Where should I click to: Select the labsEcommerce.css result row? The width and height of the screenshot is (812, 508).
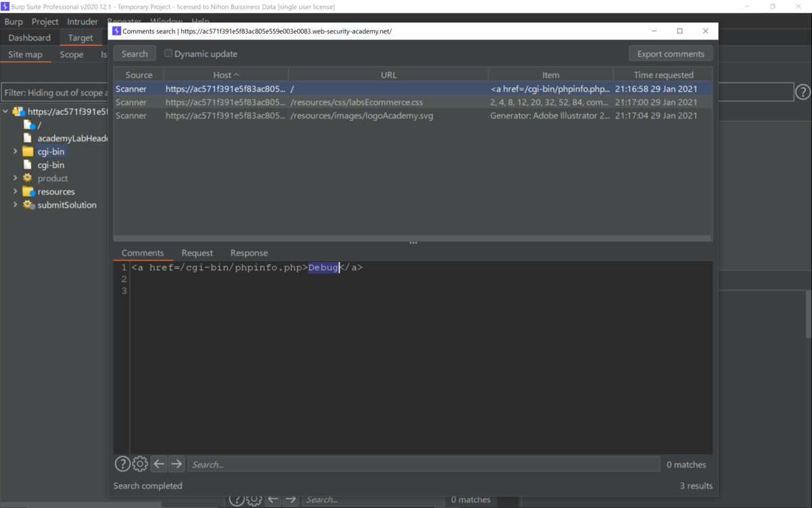pyautogui.click(x=413, y=102)
